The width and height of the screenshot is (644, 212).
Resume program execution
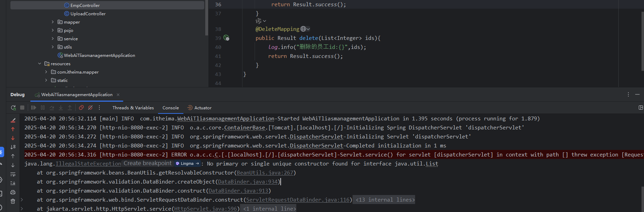point(34,108)
